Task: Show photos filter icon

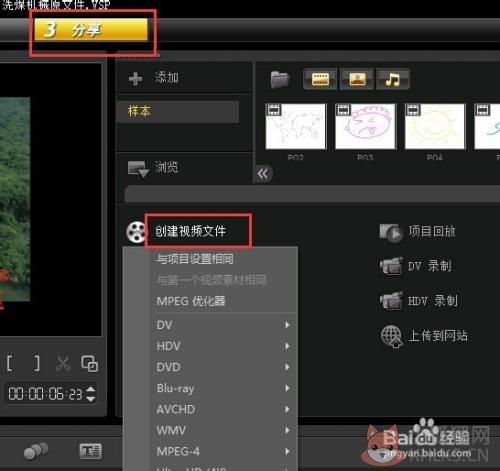Action: tap(357, 79)
